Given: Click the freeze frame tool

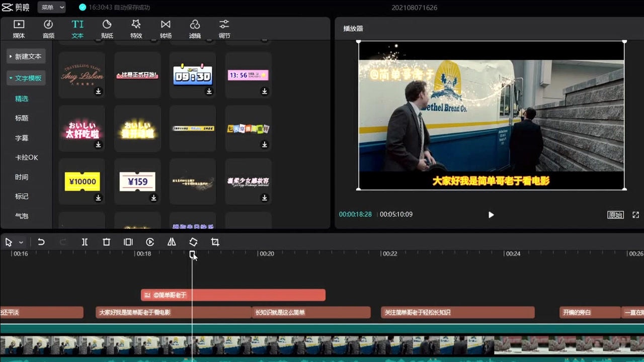Looking at the screenshot, I should coord(128,242).
